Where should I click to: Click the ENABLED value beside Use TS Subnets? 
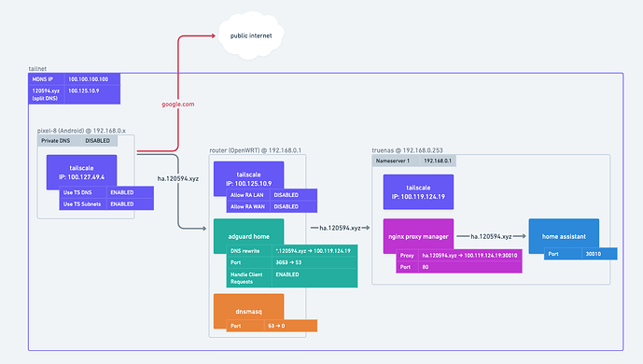[x=130, y=204]
